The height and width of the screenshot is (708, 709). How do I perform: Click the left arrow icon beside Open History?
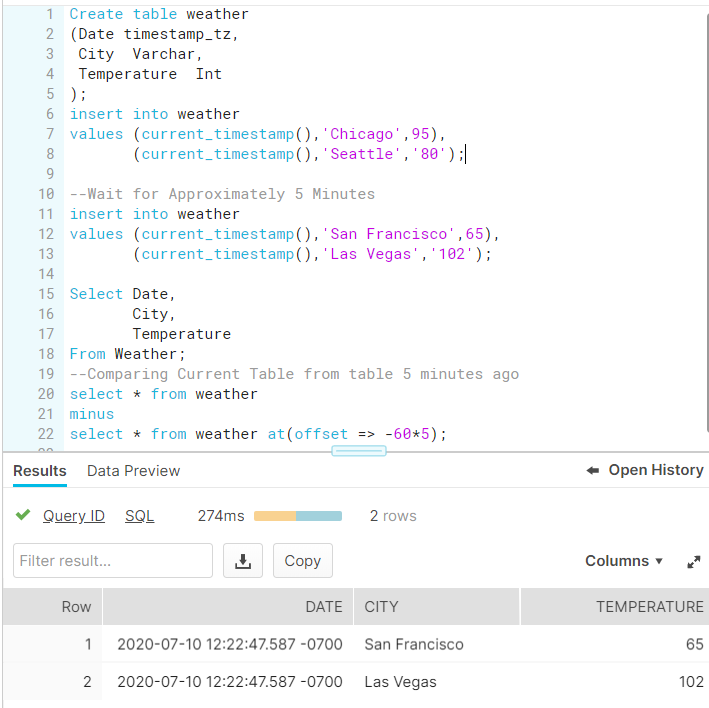[592, 471]
